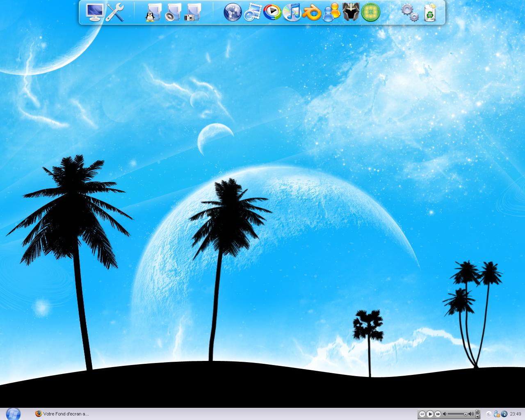Open the wrench and screwdriver tools icon
The image size is (525, 420).
coord(115,12)
